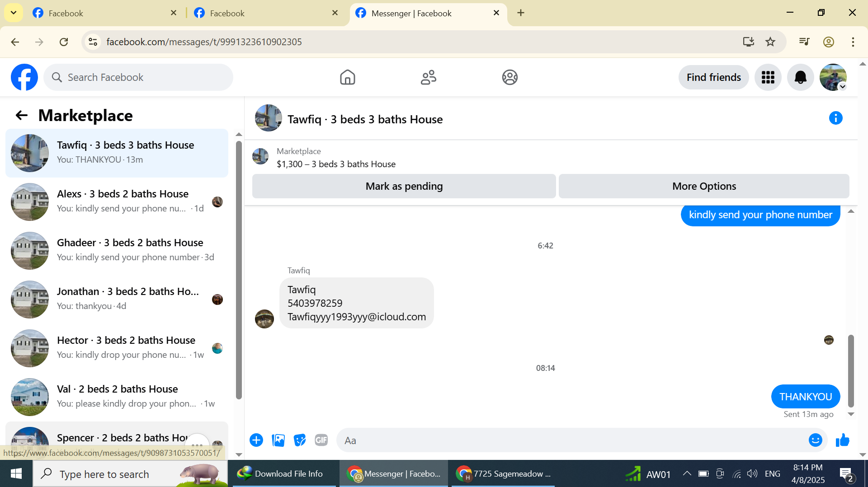Reload the page
Viewport: 868px width, 487px height.
pyautogui.click(x=64, y=42)
